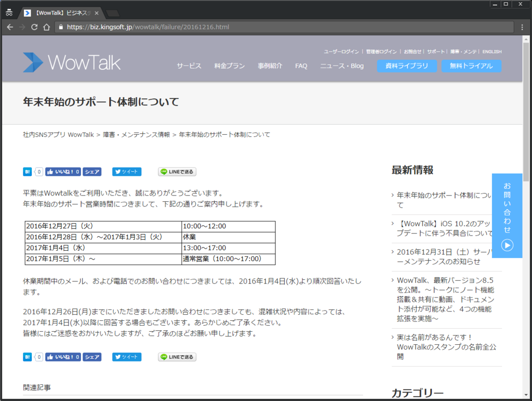Viewport: 532px width, 401px height.
Task: Click the browser forward arrow
Action: tap(22, 27)
